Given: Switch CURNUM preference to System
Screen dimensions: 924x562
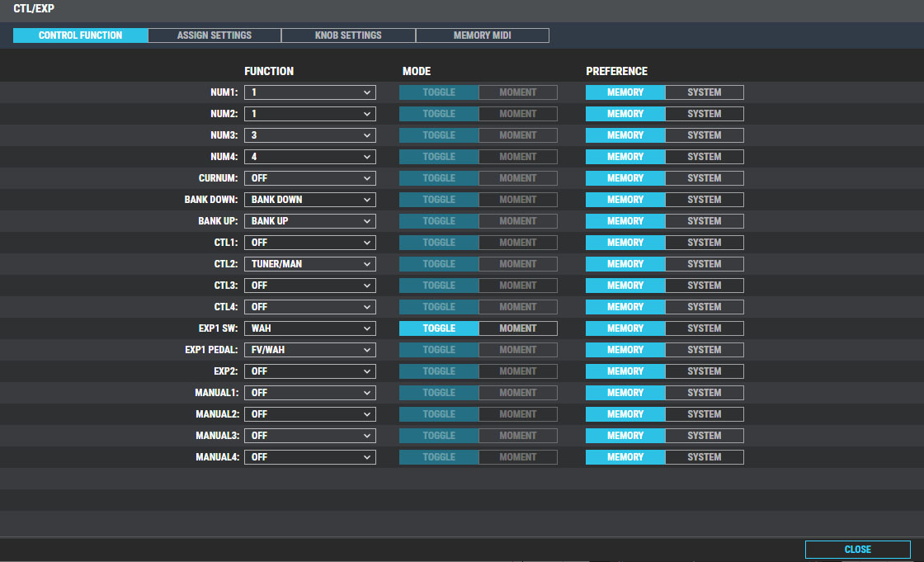Looking at the screenshot, I should pos(705,178).
